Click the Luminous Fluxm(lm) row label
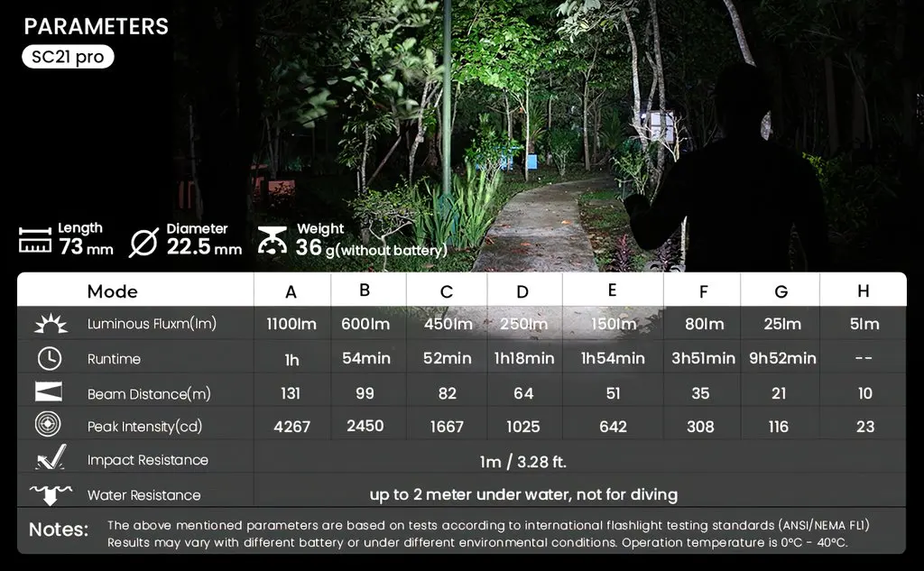This screenshot has height=571, width=924. point(152,324)
